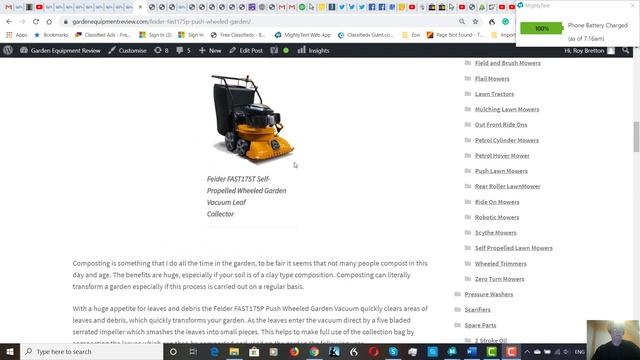This screenshot has width=640, height=360.
Task: Open the New content admin bar menu
Action: coord(210,51)
